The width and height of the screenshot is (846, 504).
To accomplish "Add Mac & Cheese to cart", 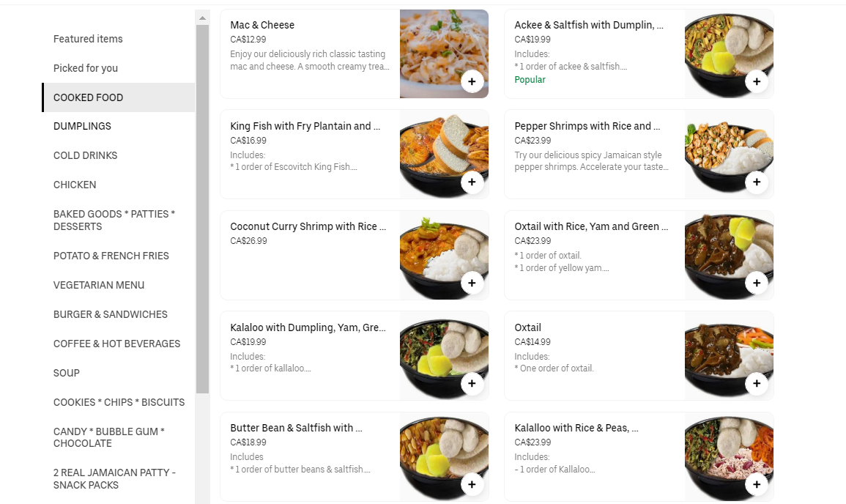I will coord(472,81).
